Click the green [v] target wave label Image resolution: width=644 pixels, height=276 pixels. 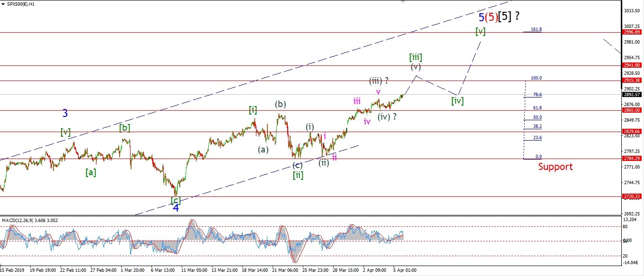[480, 31]
